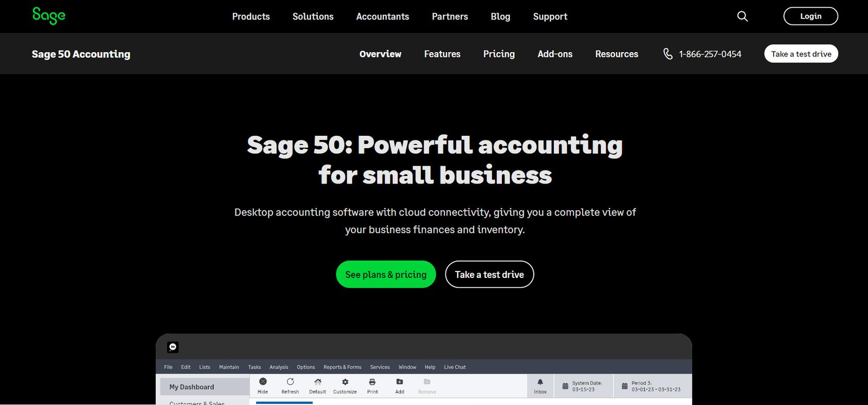The width and height of the screenshot is (868, 405).
Task: Open the Analysis menu in mockup
Action: [x=279, y=367]
